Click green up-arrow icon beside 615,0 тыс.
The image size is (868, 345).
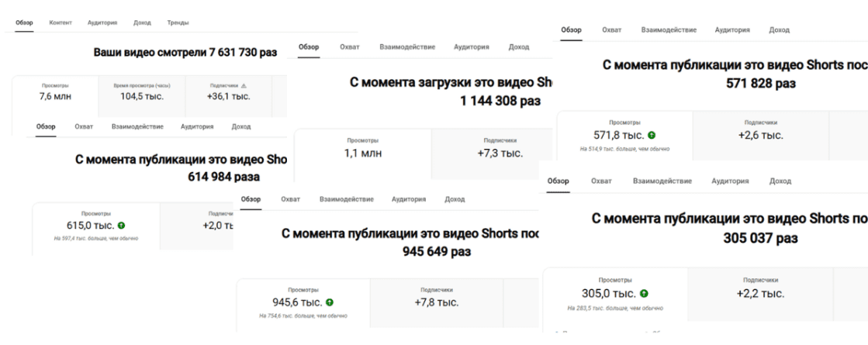[121, 226]
